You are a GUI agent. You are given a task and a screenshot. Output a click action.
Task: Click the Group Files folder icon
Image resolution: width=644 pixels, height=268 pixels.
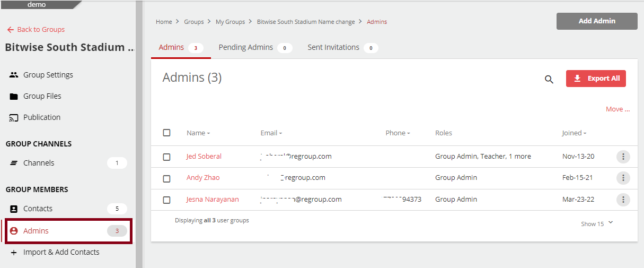14,96
